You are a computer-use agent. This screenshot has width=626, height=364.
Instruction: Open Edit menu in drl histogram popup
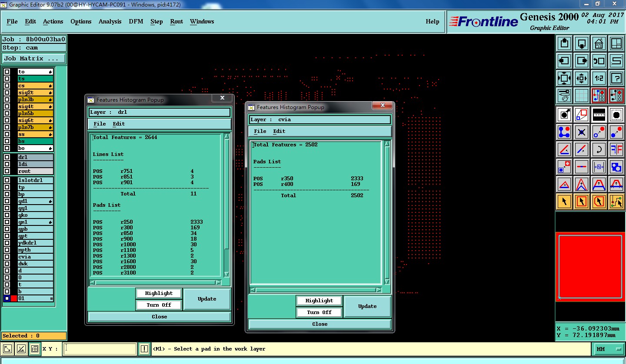pos(119,124)
